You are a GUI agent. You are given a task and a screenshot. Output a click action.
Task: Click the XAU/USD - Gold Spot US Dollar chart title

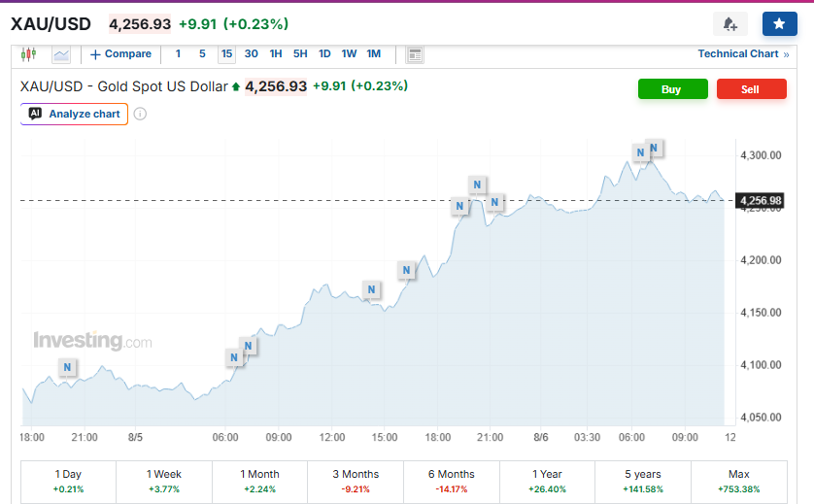click(x=124, y=86)
